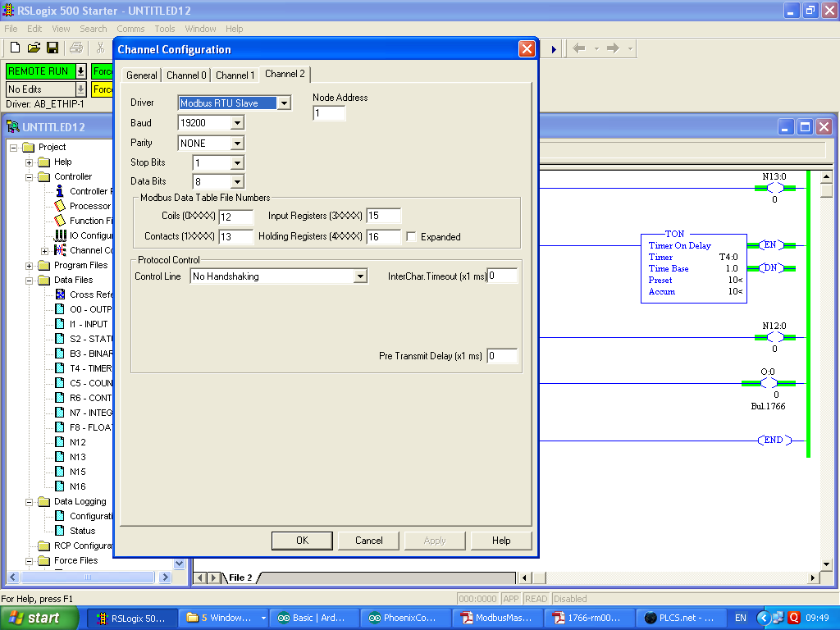840x630 pixels.
Task: Click the Pre Transmit Delay field
Action: pos(502,356)
